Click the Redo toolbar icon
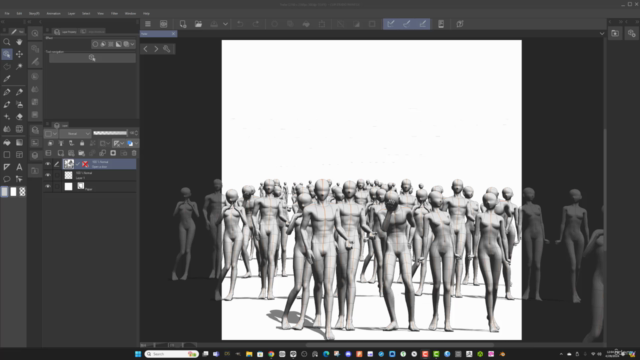640x360 pixels. [x=256, y=24]
